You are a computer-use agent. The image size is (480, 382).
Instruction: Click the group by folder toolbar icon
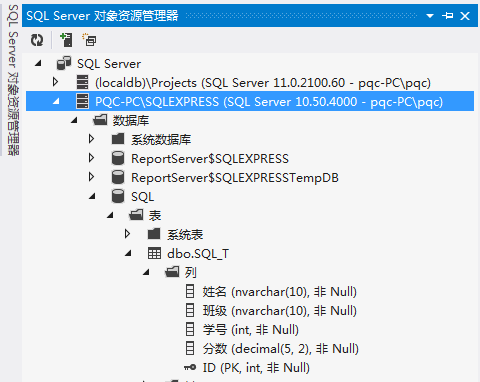(x=89, y=40)
